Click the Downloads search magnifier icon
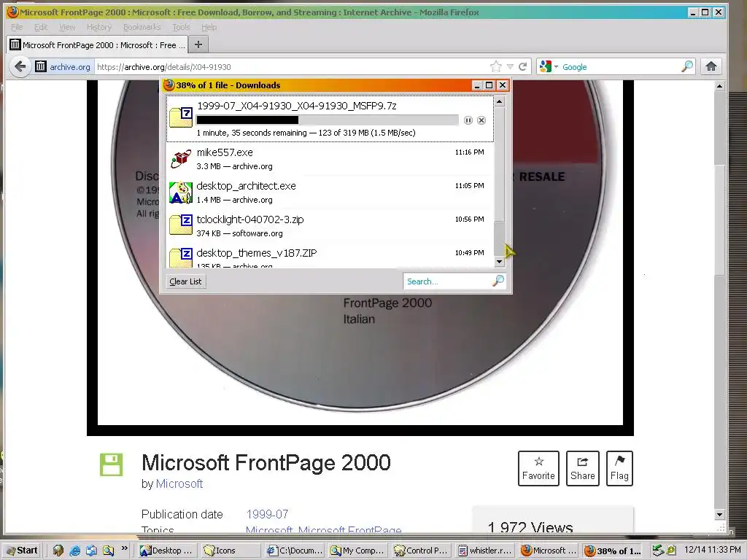This screenshot has height=560, width=747. (x=498, y=281)
